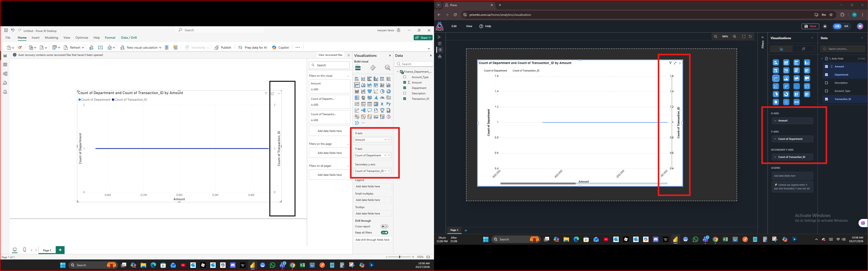The height and width of the screenshot is (271, 868).
Task: Click the Format painter icon in ribbon
Action: coord(20,48)
